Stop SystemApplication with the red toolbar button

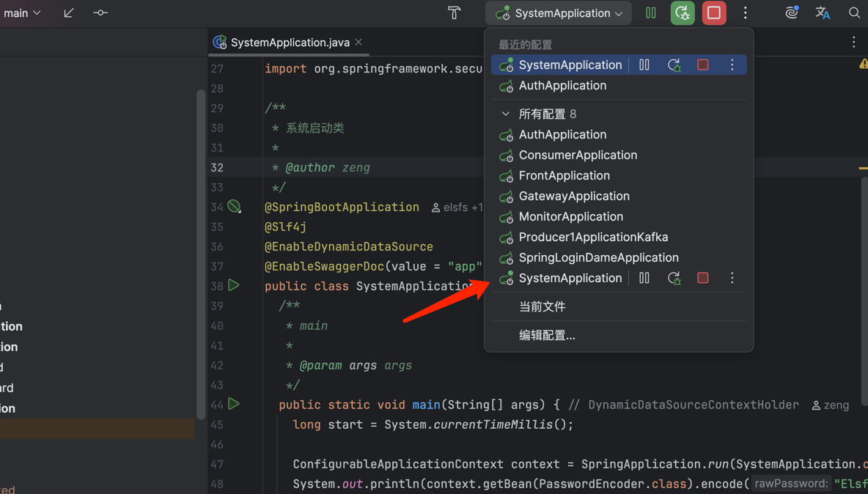[714, 12]
